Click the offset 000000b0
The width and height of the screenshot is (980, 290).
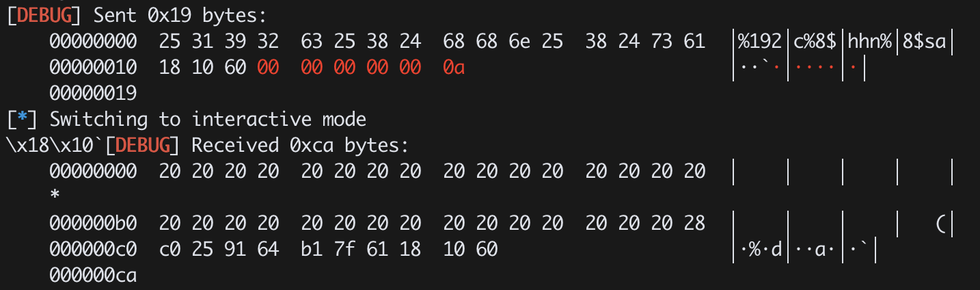tap(93, 224)
